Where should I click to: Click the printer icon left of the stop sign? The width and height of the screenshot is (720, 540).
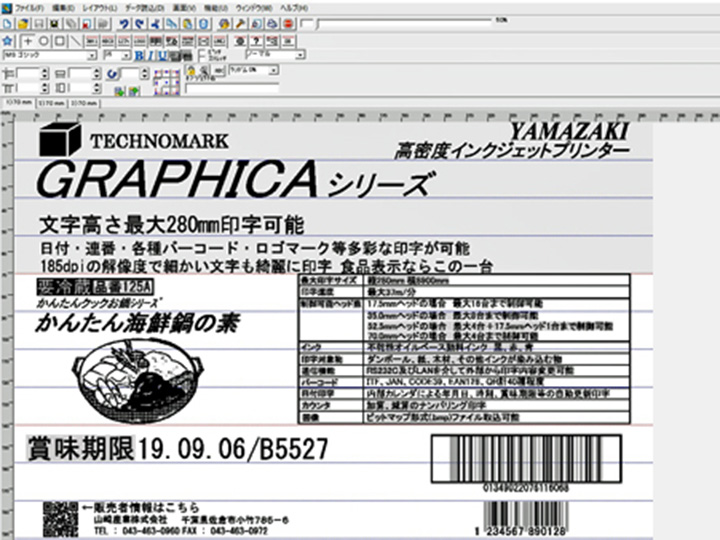click(x=272, y=24)
